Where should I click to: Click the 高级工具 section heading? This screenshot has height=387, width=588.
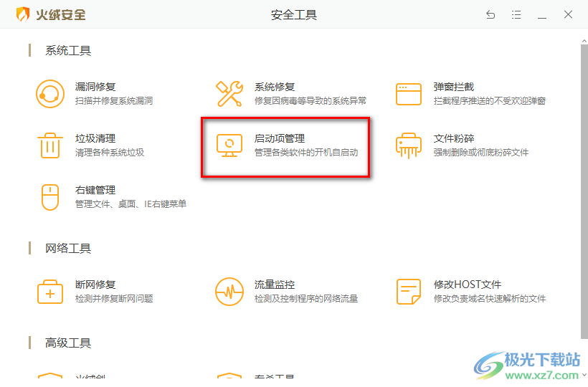[68, 343]
